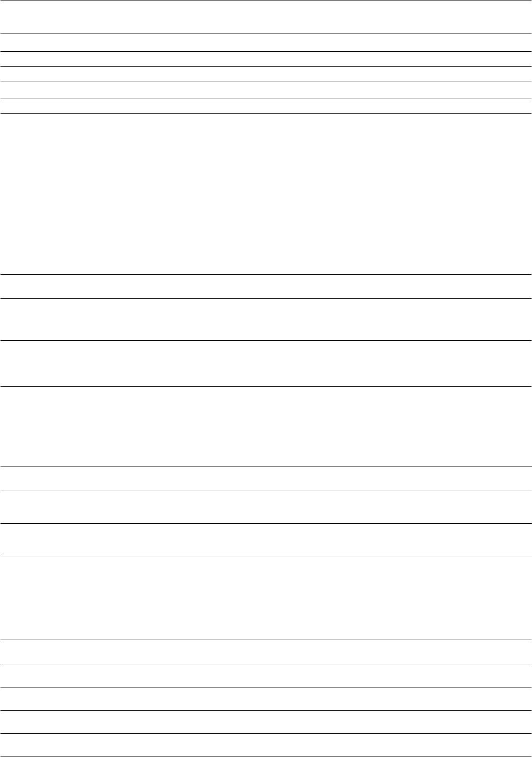
Task: Click the sixth thin row above the first large blank area
Action: pos(266,106)
